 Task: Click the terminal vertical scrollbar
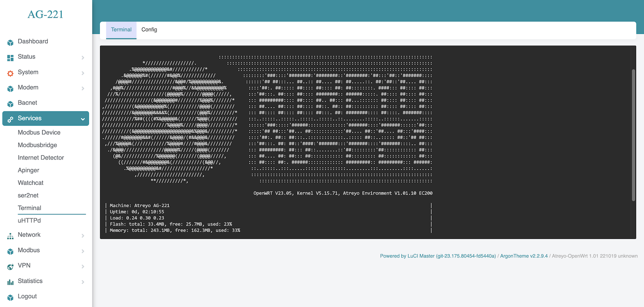pos(633,135)
